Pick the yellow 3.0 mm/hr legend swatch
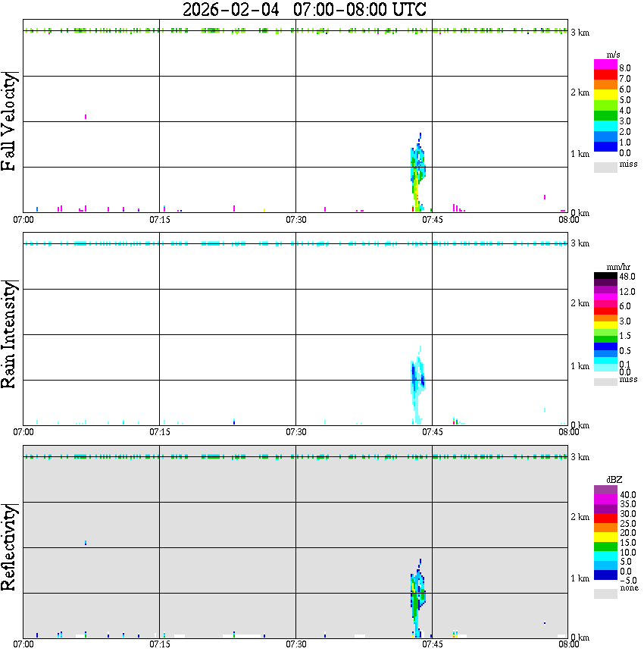 click(605, 324)
